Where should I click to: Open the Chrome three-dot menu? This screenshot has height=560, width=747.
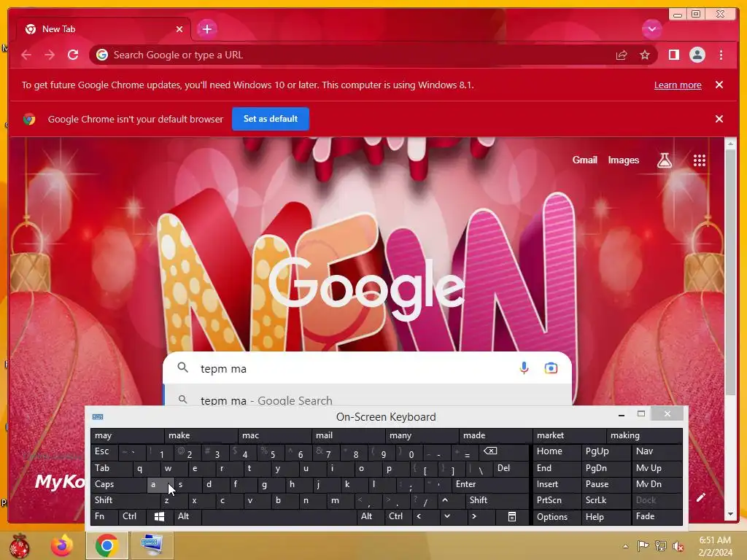pos(721,55)
